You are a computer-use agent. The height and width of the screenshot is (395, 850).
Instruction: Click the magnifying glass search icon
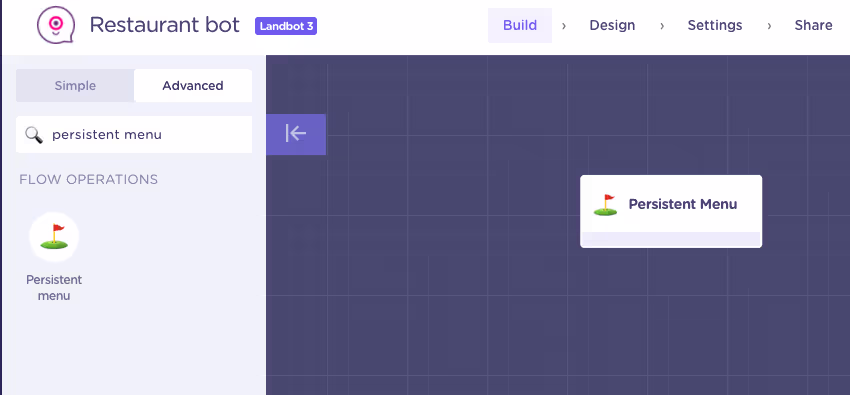tap(34, 134)
